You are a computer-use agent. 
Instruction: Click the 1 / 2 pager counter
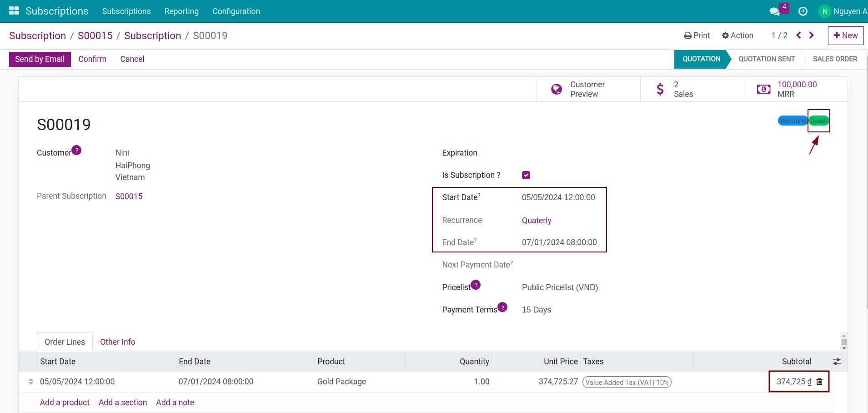[779, 35]
